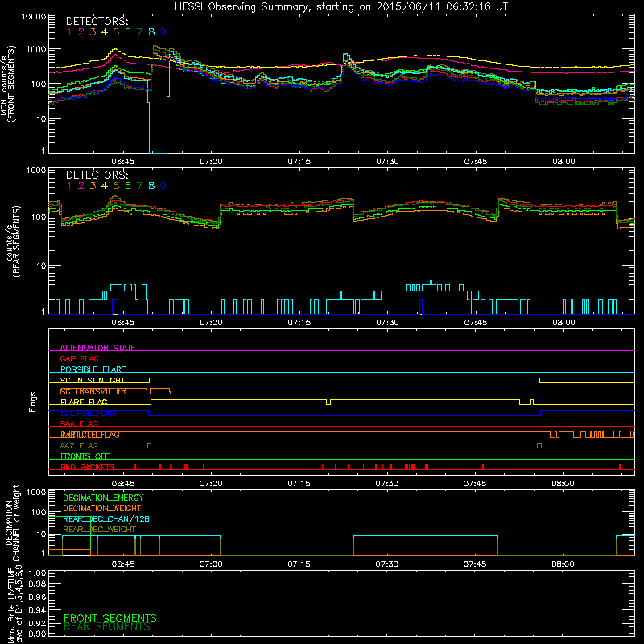Click red detector 1 in the front-segments legend

pyautogui.click(x=69, y=32)
